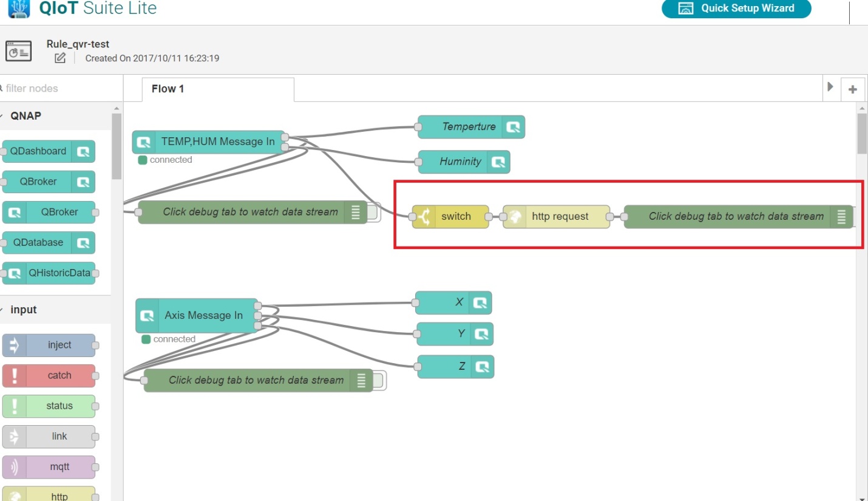Open the Quick Setup Wizard

tap(736, 9)
